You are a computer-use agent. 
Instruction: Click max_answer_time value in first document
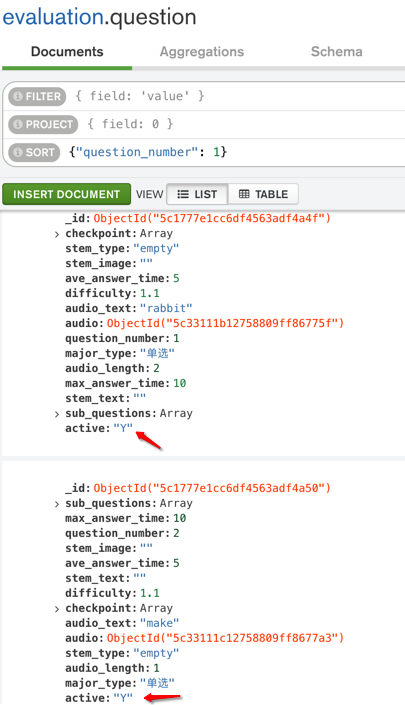pos(180,383)
